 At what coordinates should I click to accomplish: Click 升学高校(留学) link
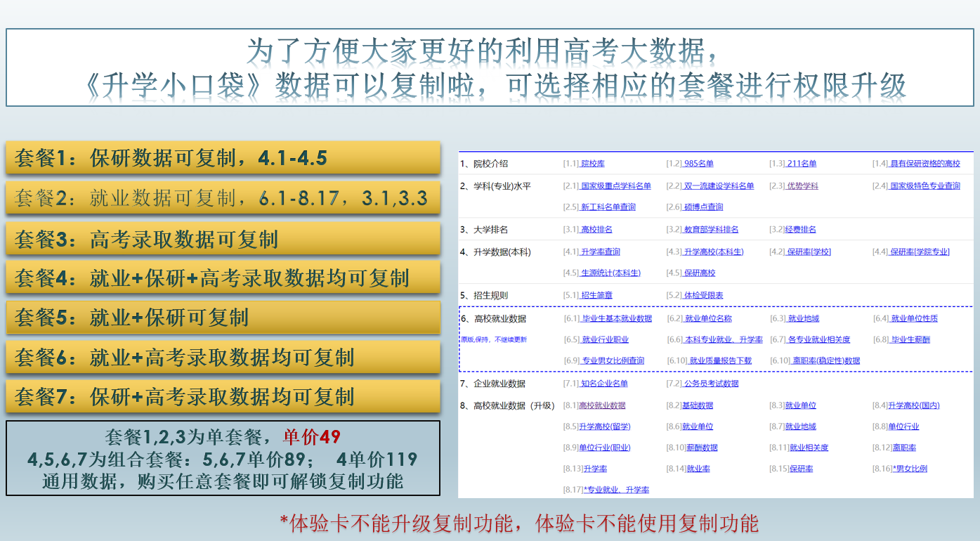pos(605,426)
